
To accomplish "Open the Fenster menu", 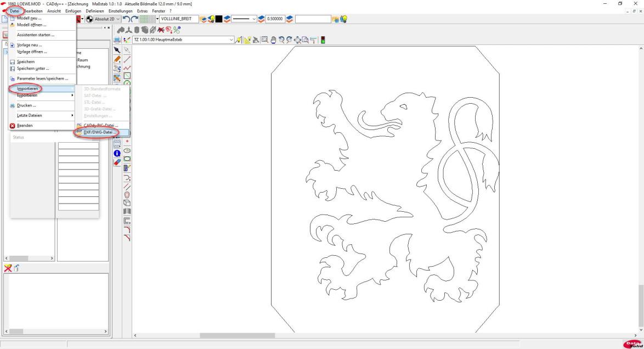I will (x=159, y=11).
